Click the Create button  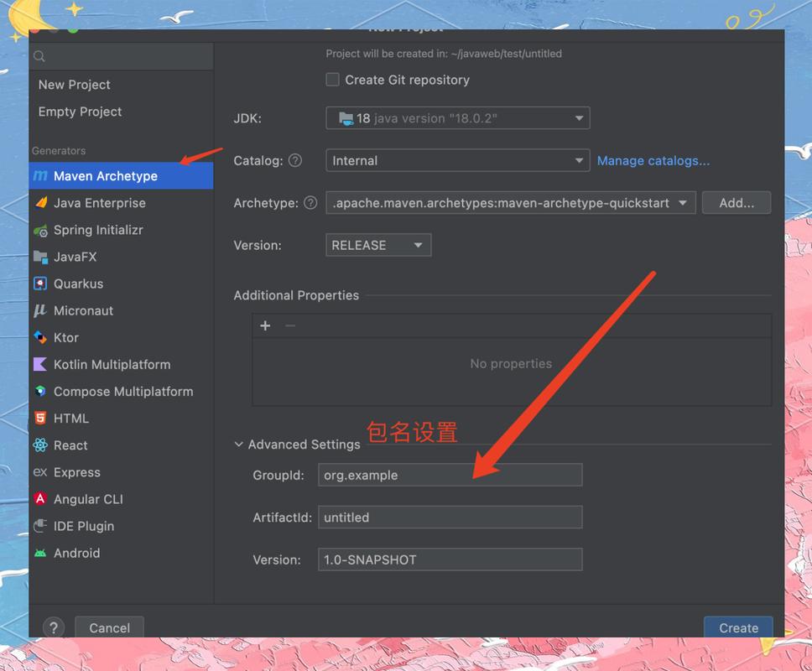738,627
